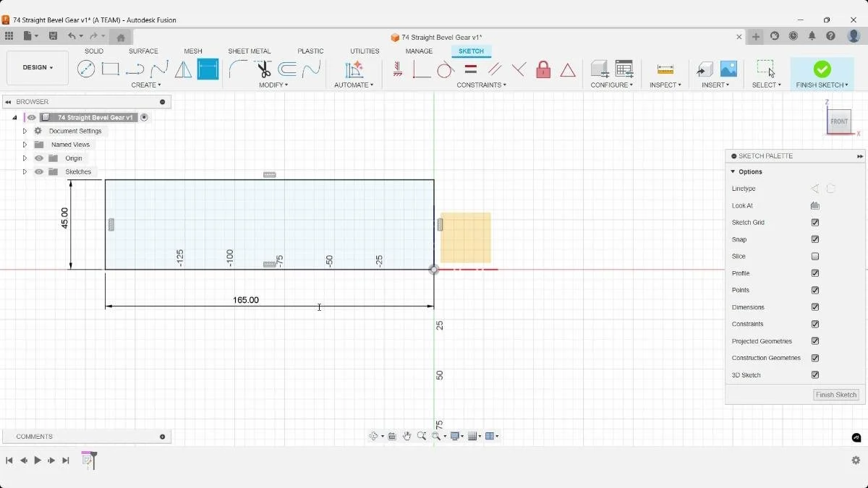
Task: Expand the Origin tree node
Action: [25, 158]
